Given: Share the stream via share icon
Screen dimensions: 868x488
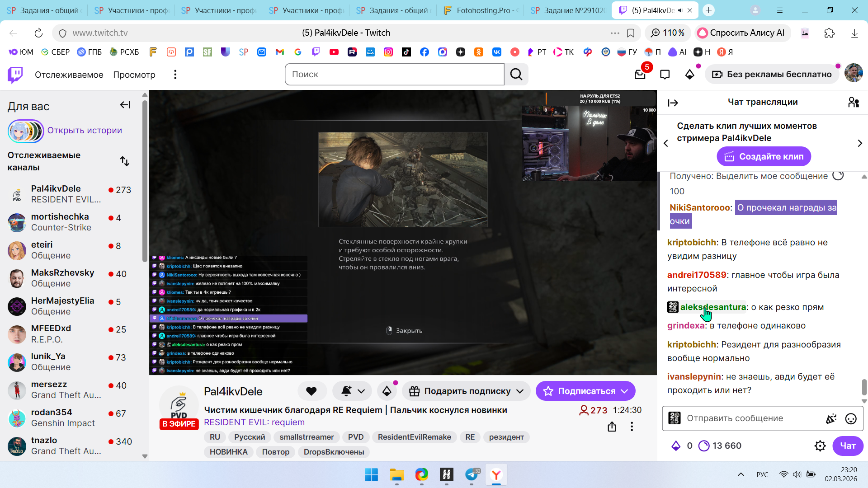Looking at the screenshot, I should click(612, 427).
